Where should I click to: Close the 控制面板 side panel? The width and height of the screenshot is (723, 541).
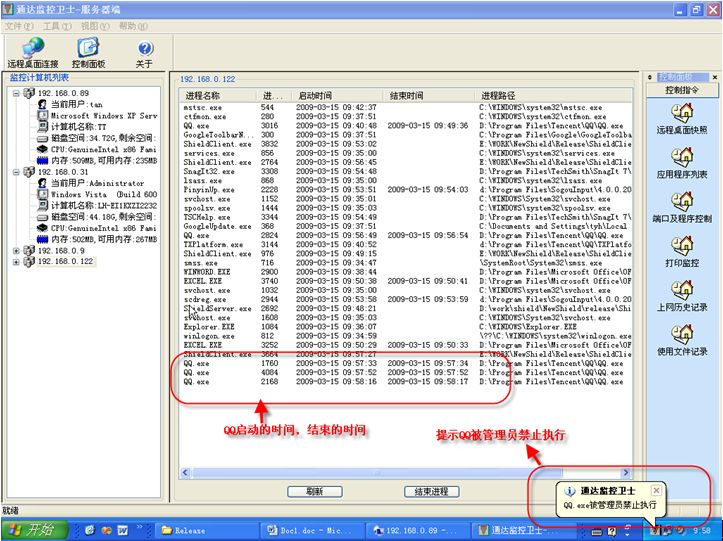coord(715,77)
